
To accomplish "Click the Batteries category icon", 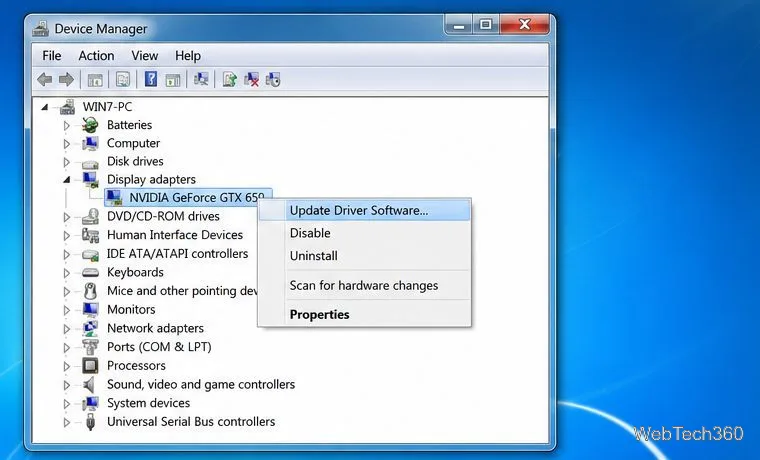I will point(90,125).
